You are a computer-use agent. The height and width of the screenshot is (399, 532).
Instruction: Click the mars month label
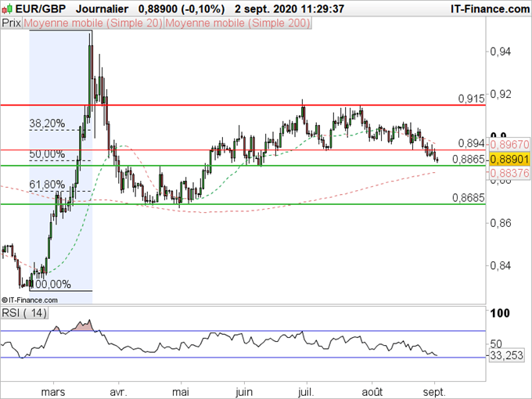53,392
